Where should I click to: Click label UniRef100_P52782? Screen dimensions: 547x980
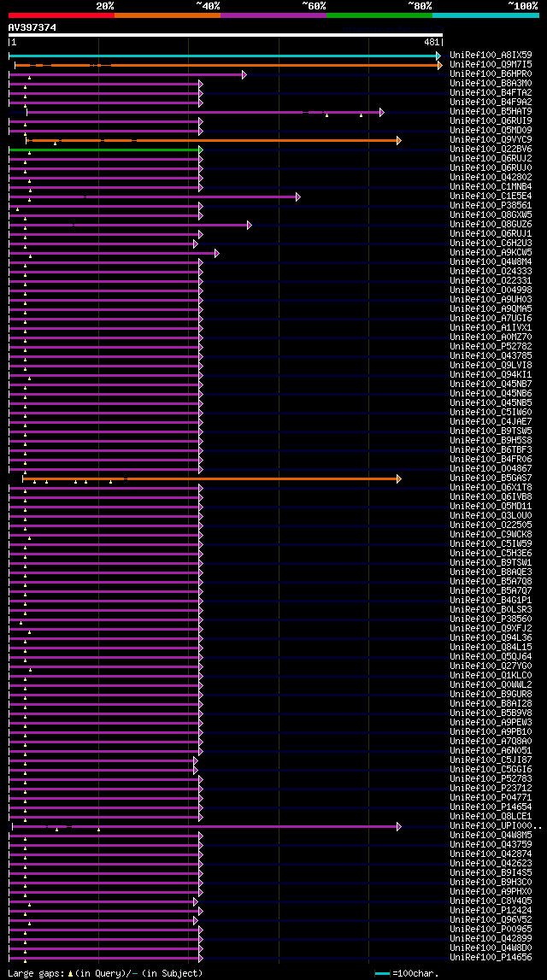click(491, 346)
